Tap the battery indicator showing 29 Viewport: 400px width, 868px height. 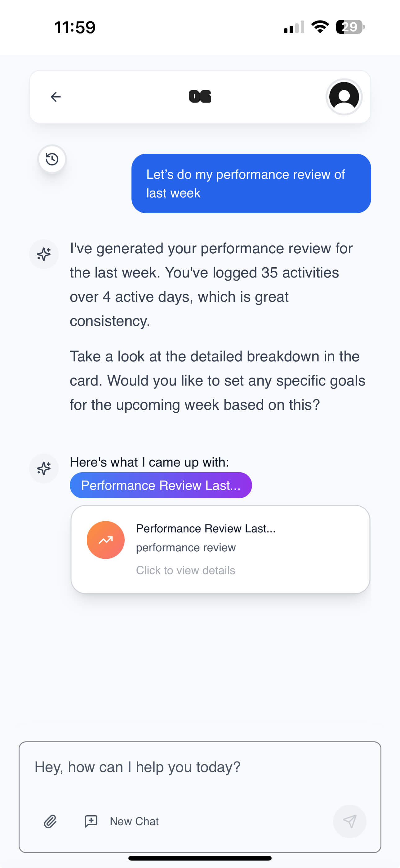[x=349, y=27]
